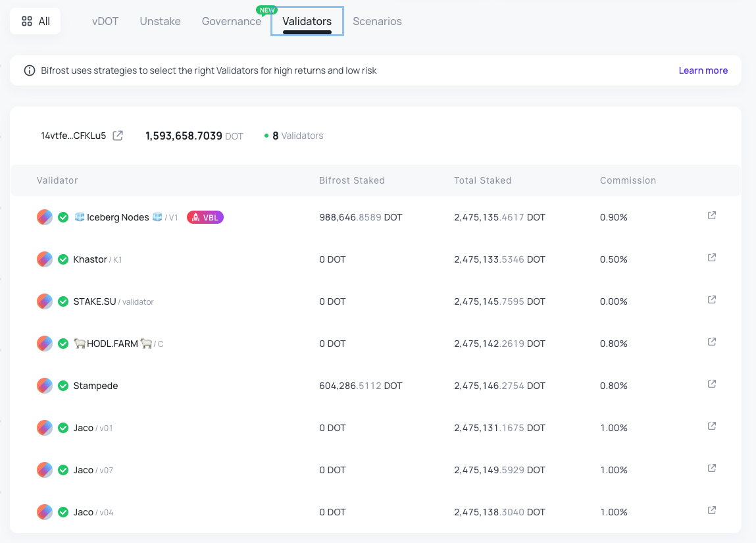
Task: Click Jaco v01 validator avatar
Action: click(45, 428)
